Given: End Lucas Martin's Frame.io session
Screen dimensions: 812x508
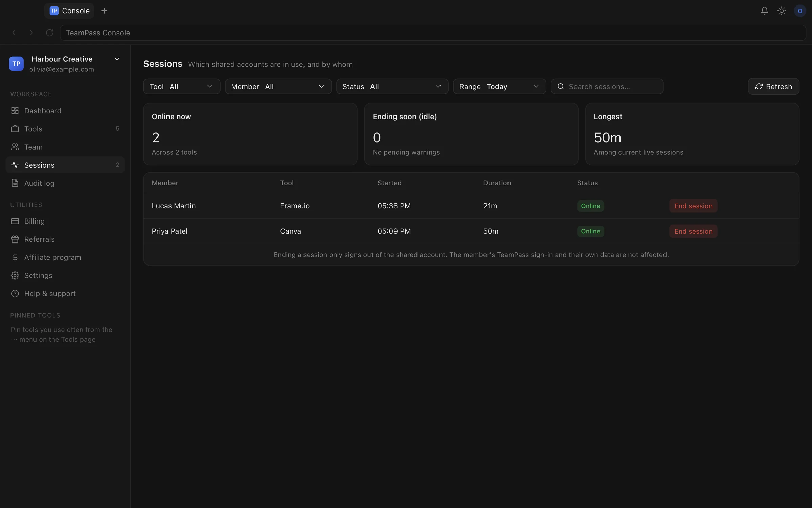Looking at the screenshot, I should 693,206.
